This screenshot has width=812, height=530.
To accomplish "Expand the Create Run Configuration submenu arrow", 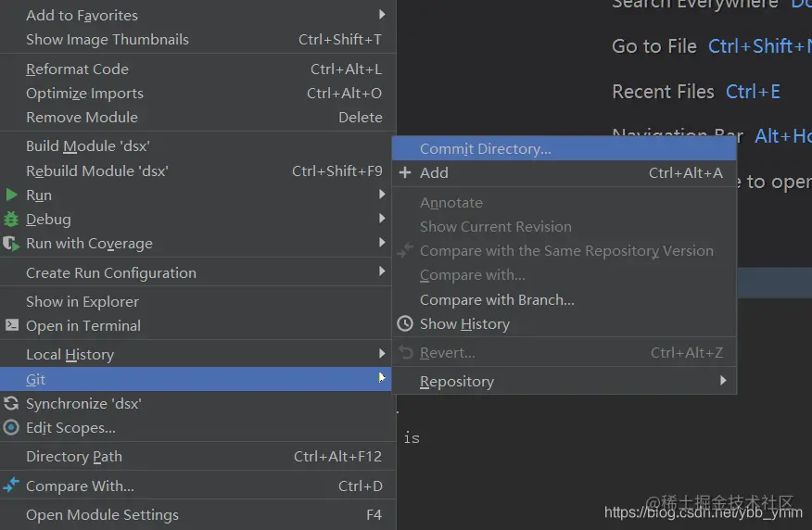I will click(382, 272).
